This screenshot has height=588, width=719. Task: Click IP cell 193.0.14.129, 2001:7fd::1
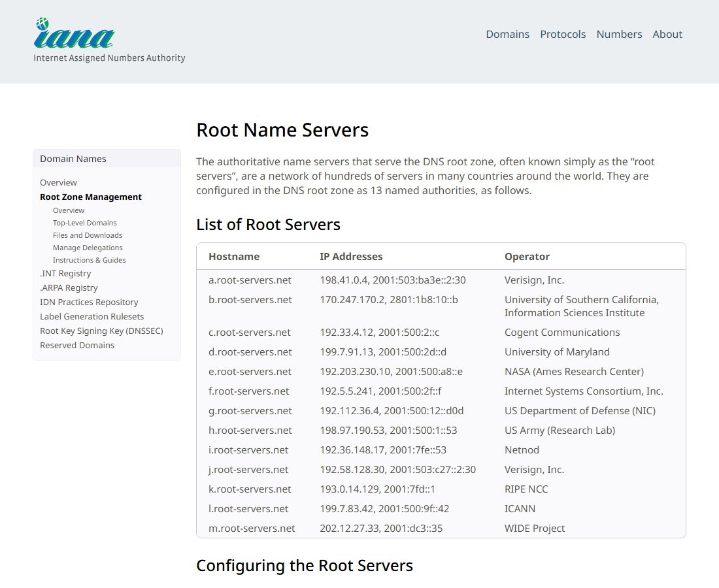pyautogui.click(x=377, y=489)
